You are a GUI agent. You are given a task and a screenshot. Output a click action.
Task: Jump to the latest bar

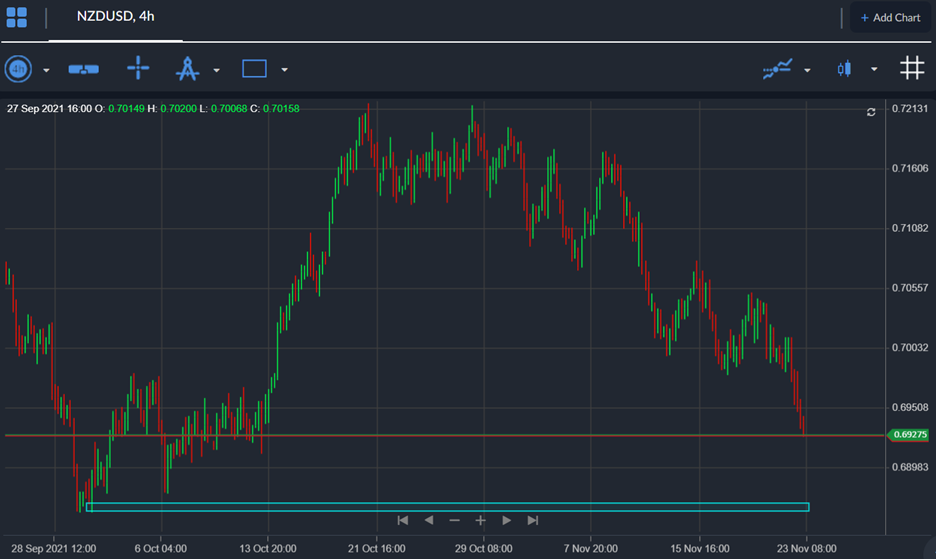pyautogui.click(x=532, y=520)
